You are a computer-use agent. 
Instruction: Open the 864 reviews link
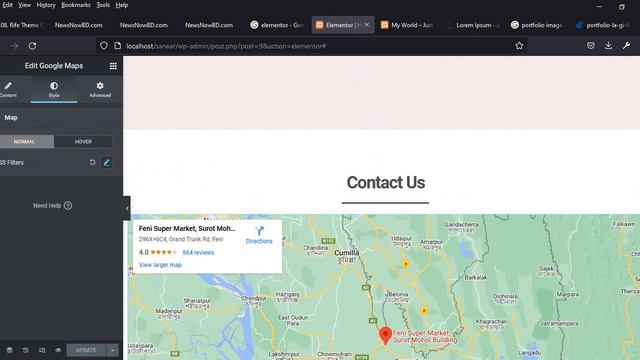[x=198, y=253]
